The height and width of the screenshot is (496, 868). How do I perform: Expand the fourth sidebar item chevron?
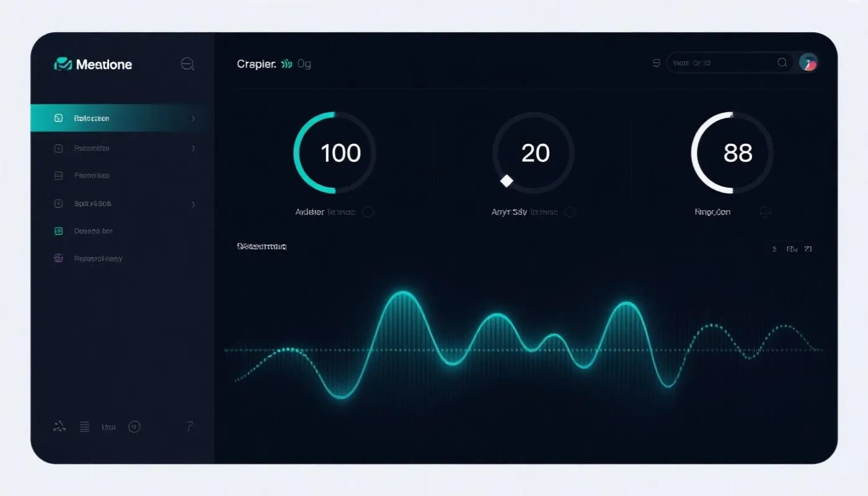pyautogui.click(x=193, y=204)
